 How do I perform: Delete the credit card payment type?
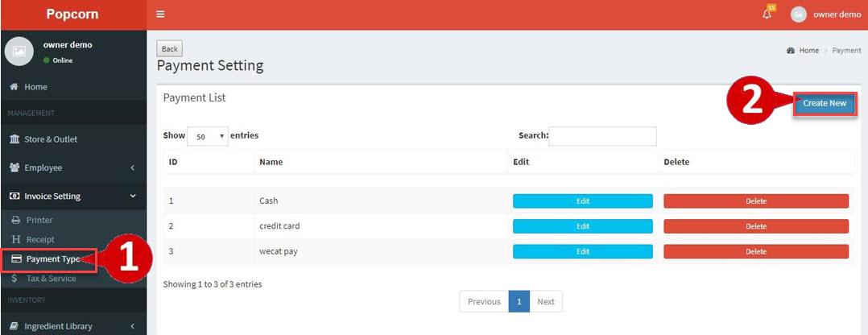click(755, 226)
